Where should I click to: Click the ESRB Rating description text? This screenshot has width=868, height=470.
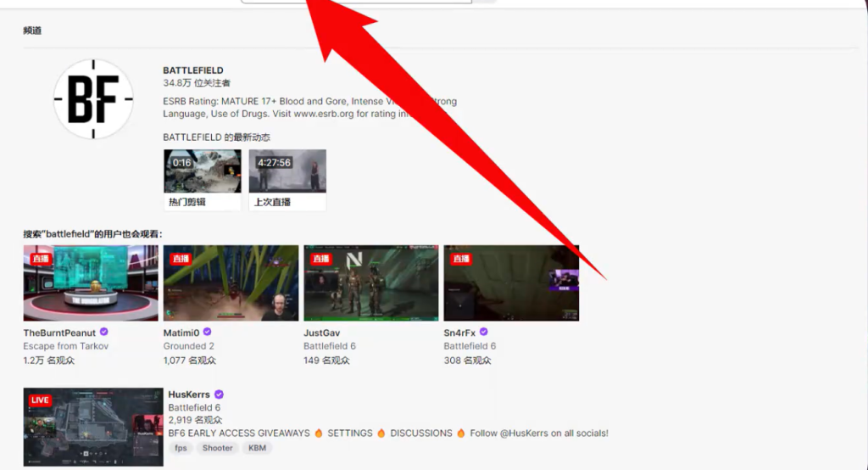309,108
